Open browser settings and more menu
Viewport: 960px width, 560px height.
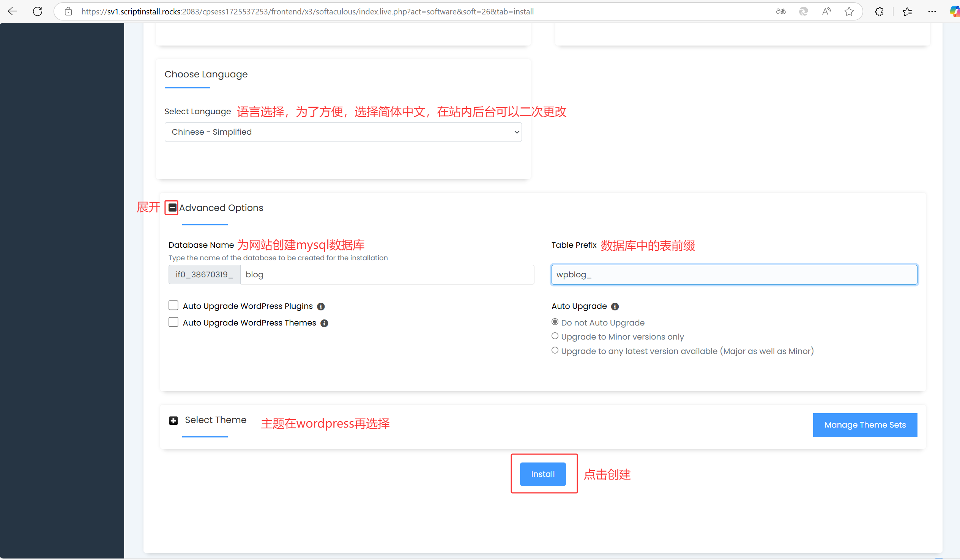pyautogui.click(x=932, y=11)
